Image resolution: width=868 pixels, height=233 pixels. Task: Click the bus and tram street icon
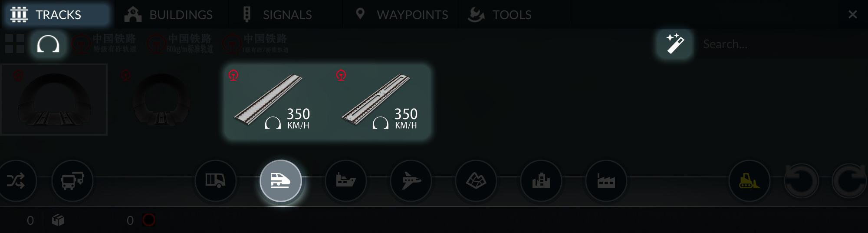(72, 181)
